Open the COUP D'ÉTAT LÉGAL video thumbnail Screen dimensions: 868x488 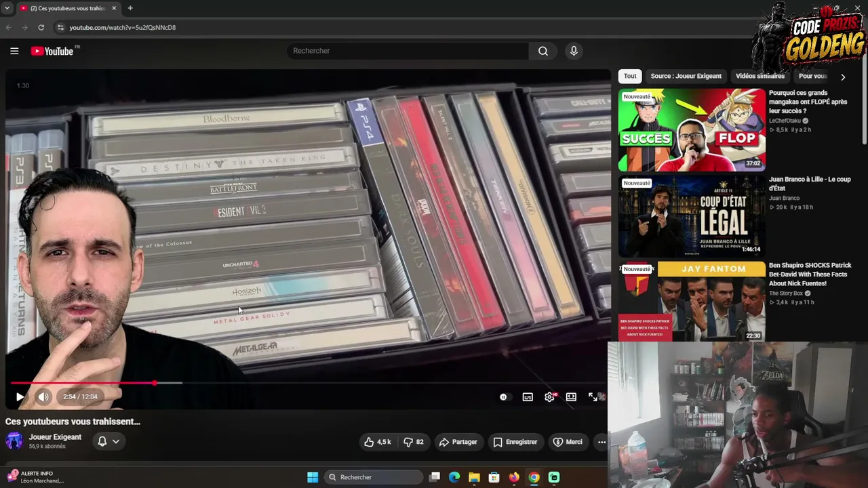click(692, 216)
